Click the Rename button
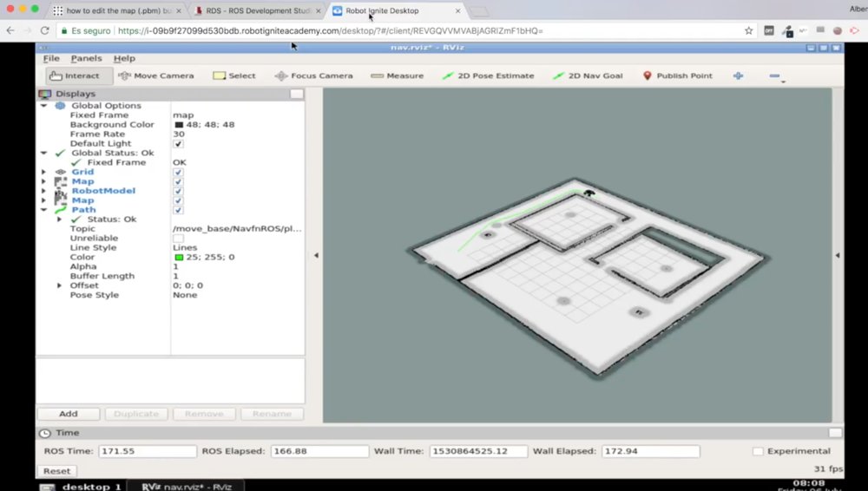This screenshot has width=868, height=491. pos(271,414)
